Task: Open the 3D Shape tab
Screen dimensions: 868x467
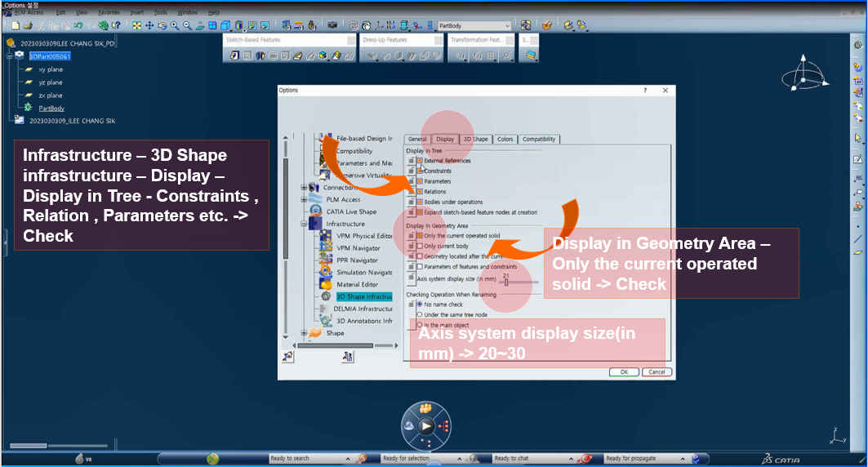Action: pyautogui.click(x=475, y=139)
